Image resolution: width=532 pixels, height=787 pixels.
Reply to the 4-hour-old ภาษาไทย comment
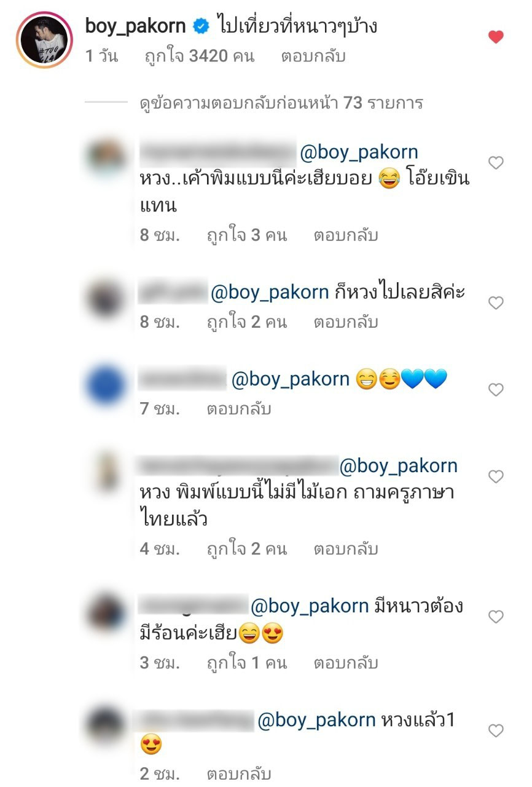pyautogui.click(x=345, y=549)
